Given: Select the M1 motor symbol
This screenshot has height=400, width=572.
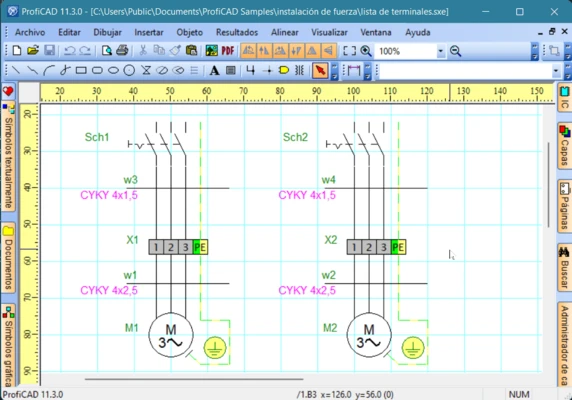Looking at the screenshot, I should coord(171,335).
